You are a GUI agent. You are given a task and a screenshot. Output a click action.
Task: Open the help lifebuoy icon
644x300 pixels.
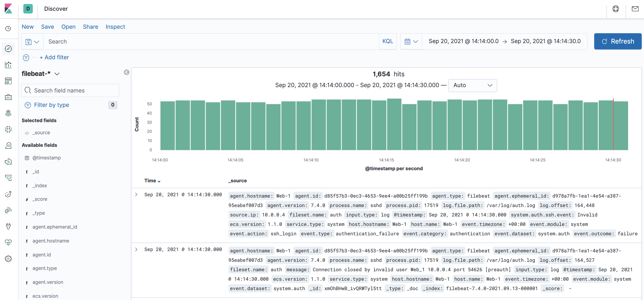click(x=616, y=9)
